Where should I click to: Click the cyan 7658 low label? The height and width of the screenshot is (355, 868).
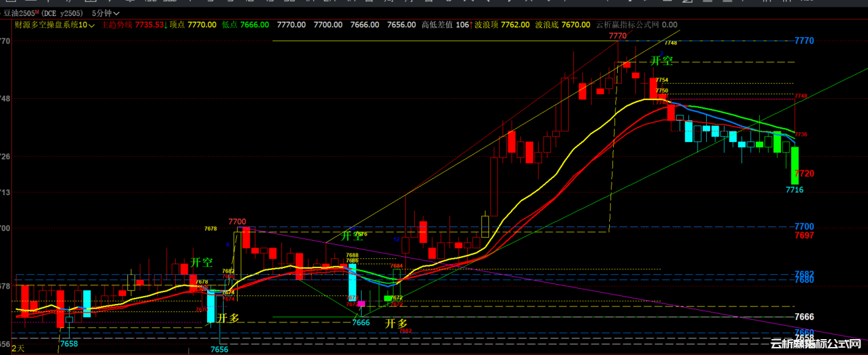coord(69,344)
